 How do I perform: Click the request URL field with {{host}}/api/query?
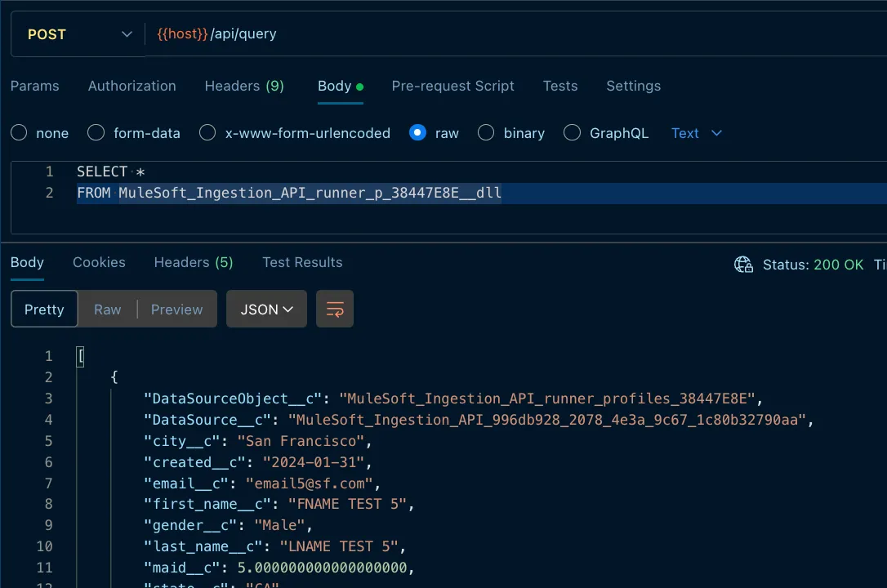[x=516, y=34]
